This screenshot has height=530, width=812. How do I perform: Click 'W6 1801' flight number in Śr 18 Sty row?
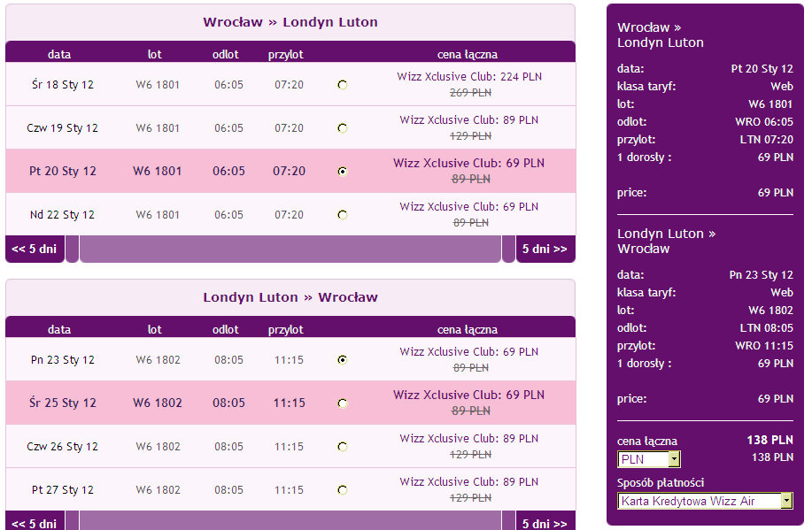coord(158,85)
